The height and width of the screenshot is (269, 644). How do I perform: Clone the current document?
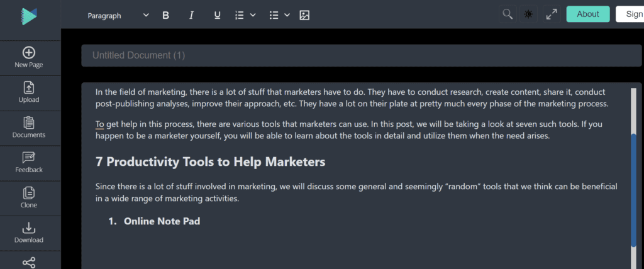point(29,198)
